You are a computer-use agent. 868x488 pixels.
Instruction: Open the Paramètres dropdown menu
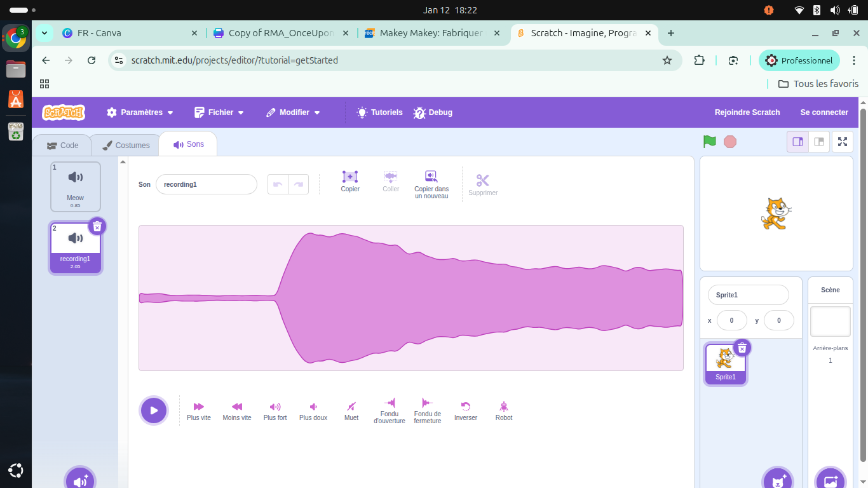tap(140, 112)
